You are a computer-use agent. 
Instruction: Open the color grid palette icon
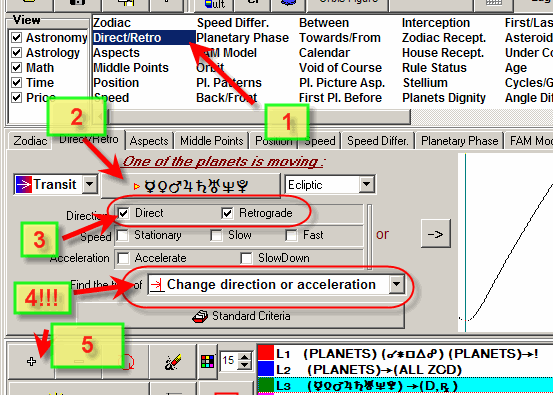pos(208,361)
